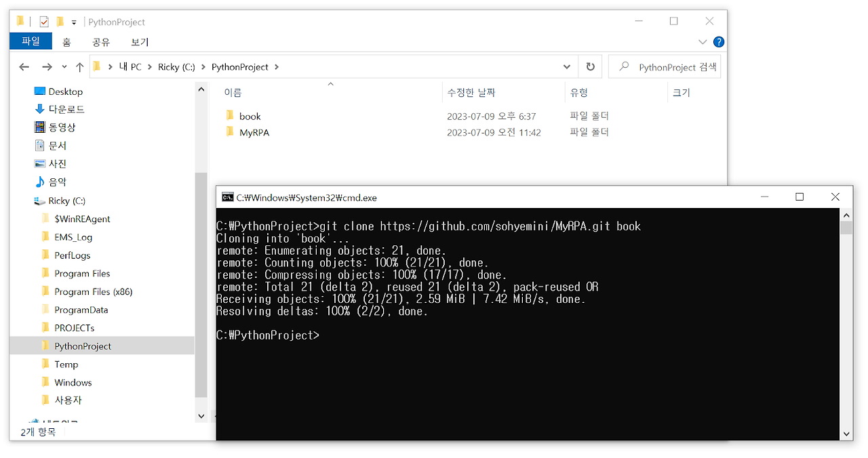This screenshot has width=868, height=458.
Task: Maximize the cmd.exe window
Action: 800,197
